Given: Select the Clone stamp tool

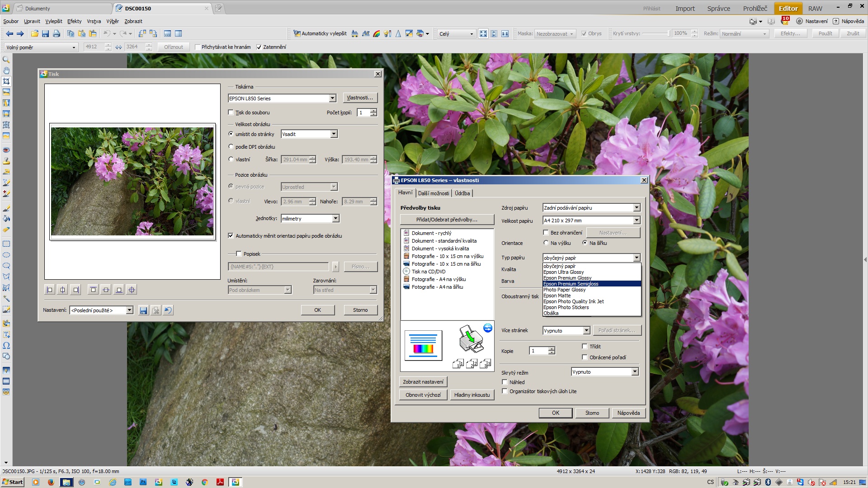Looking at the screenshot, I should pyautogui.click(x=6, y=161).
